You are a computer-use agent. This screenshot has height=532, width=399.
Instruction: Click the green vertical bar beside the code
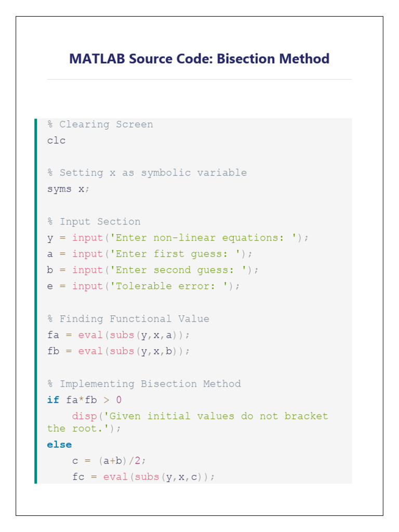36,301
